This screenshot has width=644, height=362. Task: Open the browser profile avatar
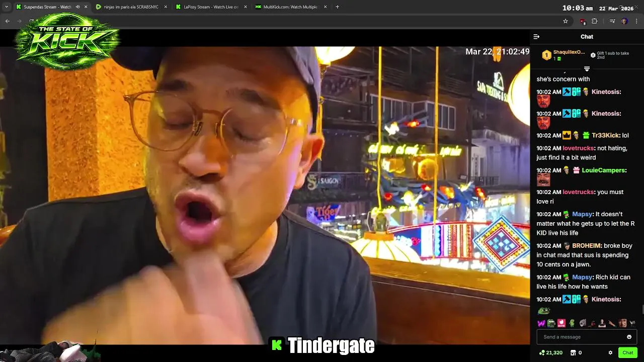point(624,21)
